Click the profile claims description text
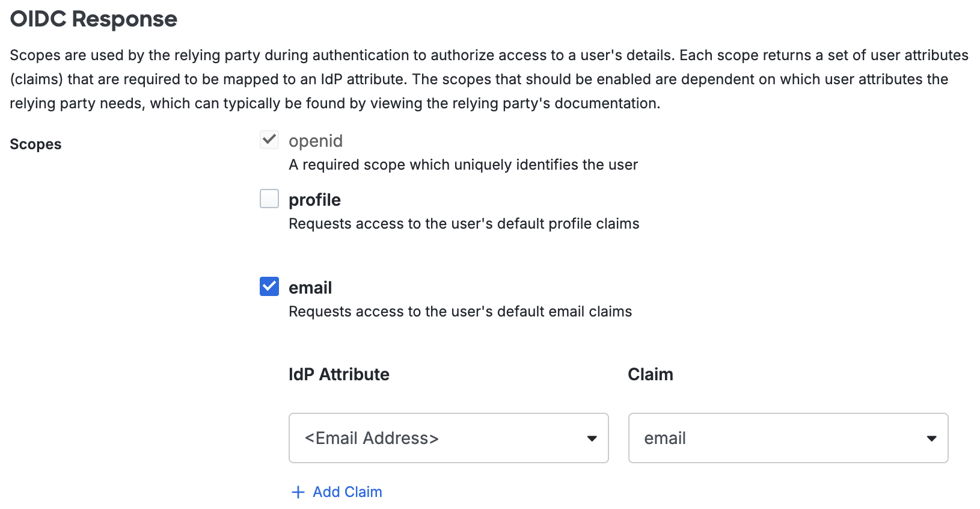Screen dimensions: 980x509 464,224
